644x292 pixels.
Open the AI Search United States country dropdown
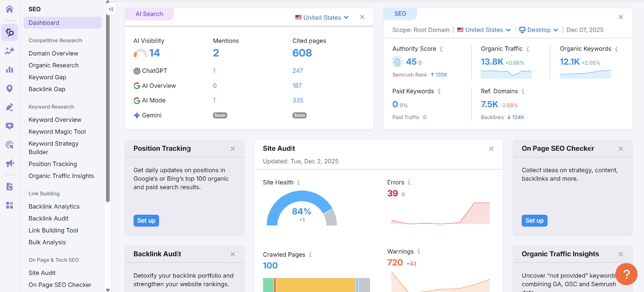point(322,18)
